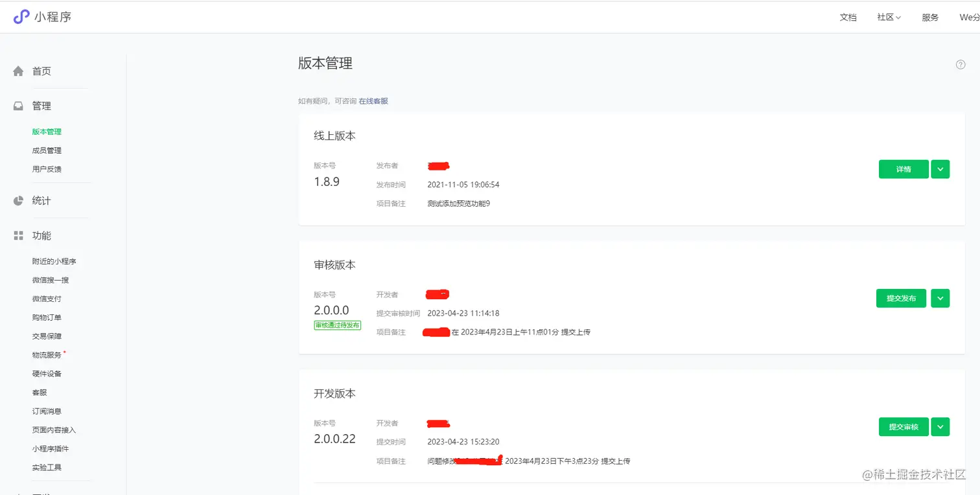This screenshot has width=980, height=495.
Task: Click the green 详情 button
Action: click(904, 169)
